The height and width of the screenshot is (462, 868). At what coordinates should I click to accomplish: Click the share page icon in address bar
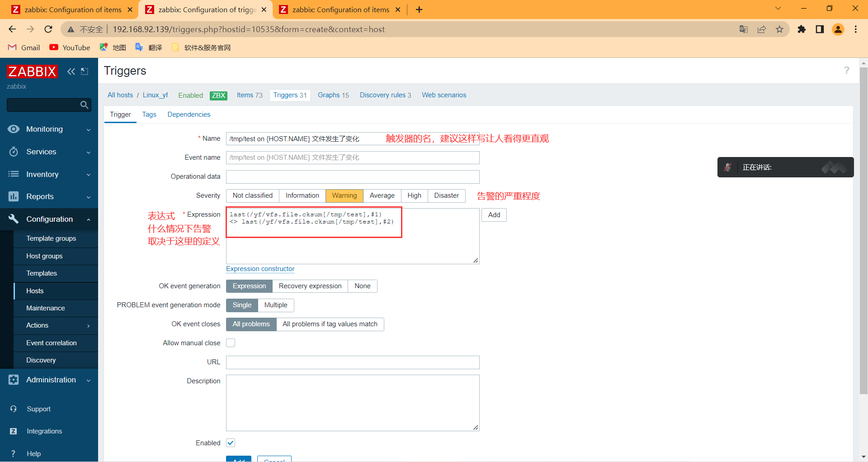pos(762,29)
